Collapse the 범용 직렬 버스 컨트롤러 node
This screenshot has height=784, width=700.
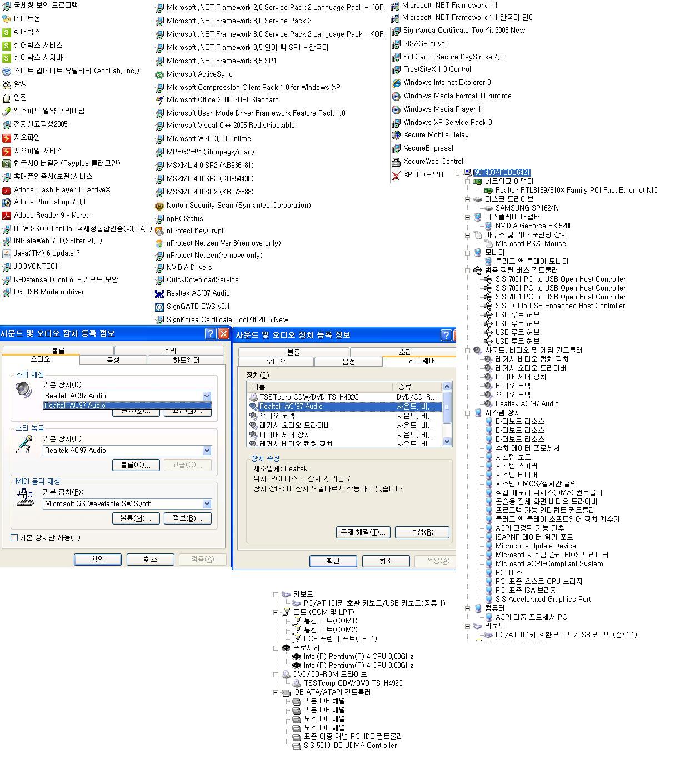click(468, 271)
